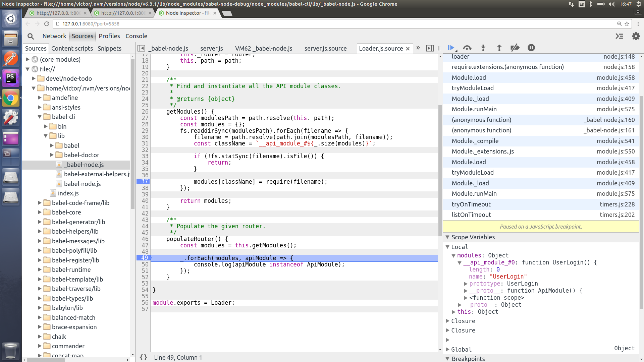
Task: Click the step out of function icon
Action: (499, 48)
